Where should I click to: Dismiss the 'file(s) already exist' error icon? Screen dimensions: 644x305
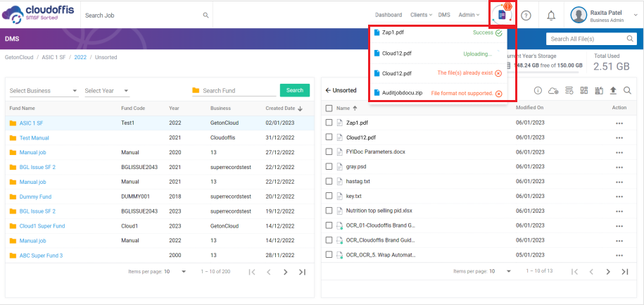498,73
